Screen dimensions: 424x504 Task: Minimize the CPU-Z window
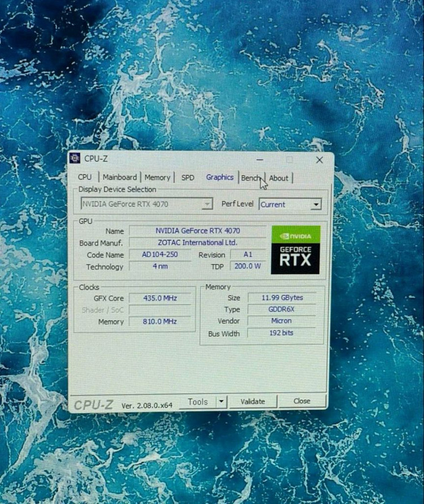click(x=260, y=160)
